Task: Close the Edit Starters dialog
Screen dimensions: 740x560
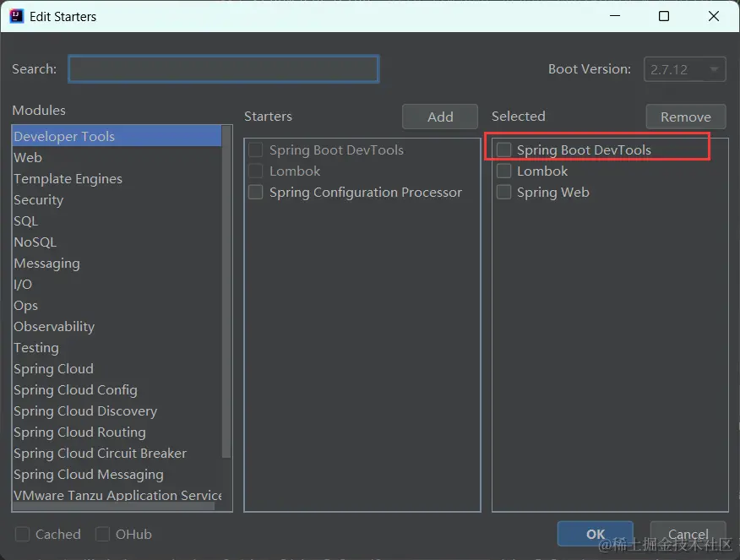Action: [x=714, y=16]
